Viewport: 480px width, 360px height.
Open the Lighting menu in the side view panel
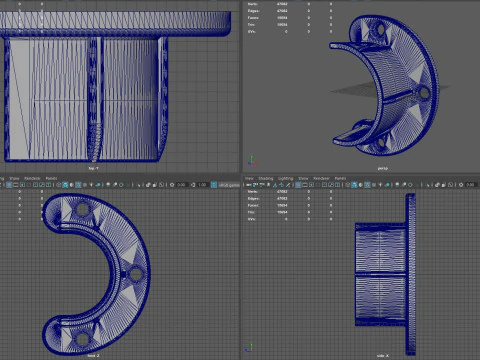286,178
